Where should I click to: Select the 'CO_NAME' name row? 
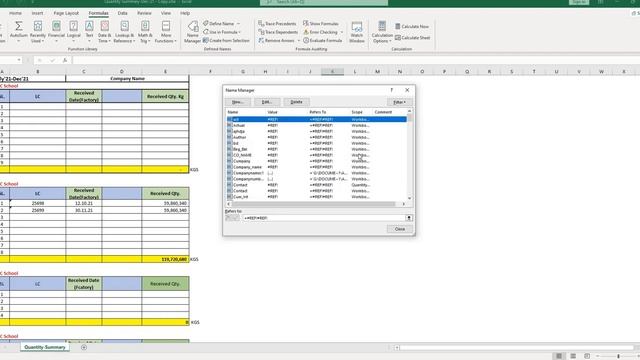(x=317, y=155)
